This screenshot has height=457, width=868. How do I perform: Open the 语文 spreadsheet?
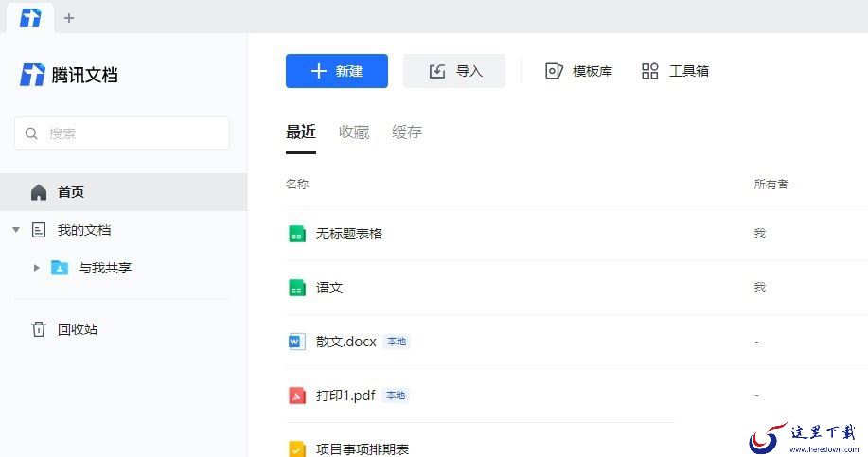click(x=329, y=288)
